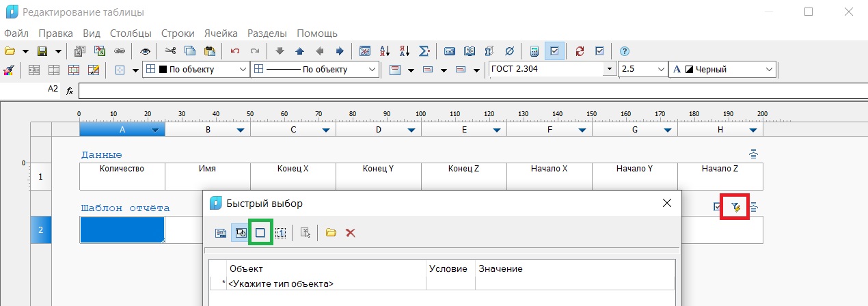Click the blue help question mark icon
Image resolution: width=868 pixels, height=306 pixels.
pos(623,51)
